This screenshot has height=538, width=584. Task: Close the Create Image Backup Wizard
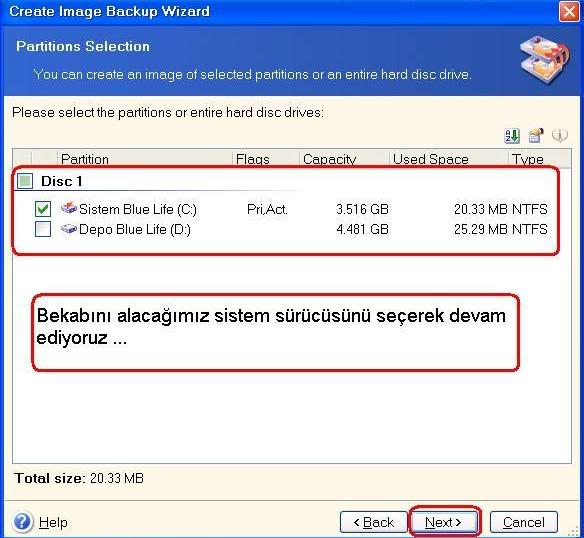tap(569, 12)
